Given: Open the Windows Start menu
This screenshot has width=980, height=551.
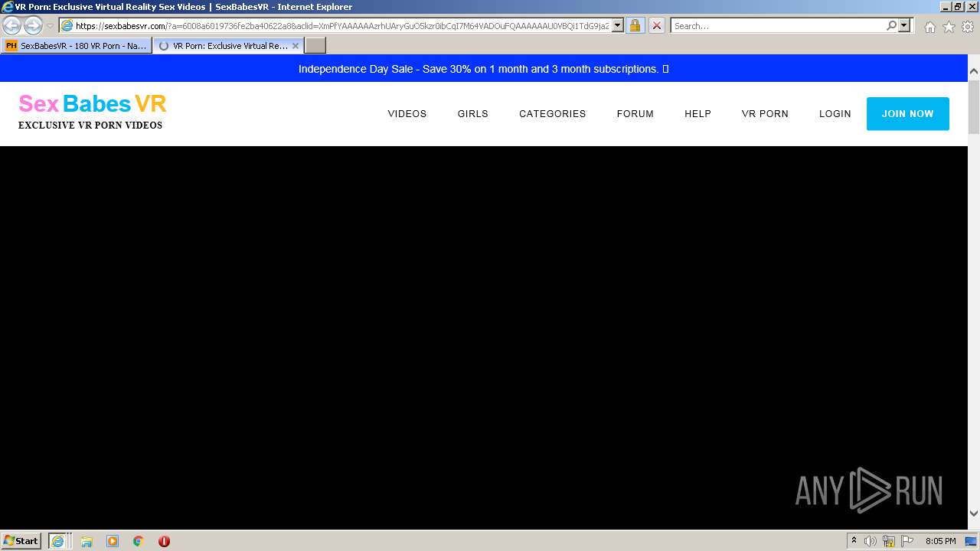Looking at the screenshot, I should click(x=21, y=541).
